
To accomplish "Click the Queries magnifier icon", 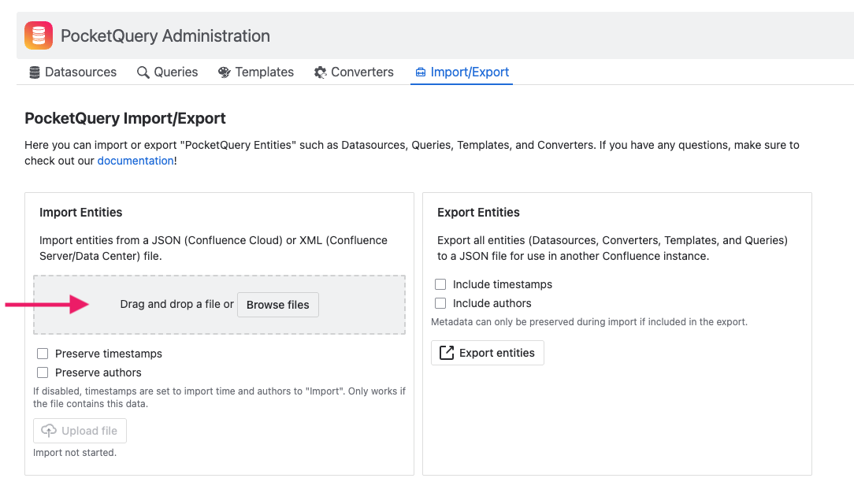I will pos(143,72).
